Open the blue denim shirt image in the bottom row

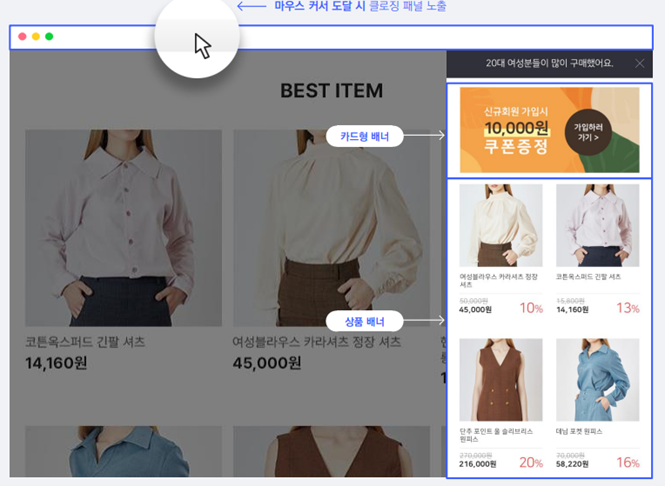pos(123,452)
